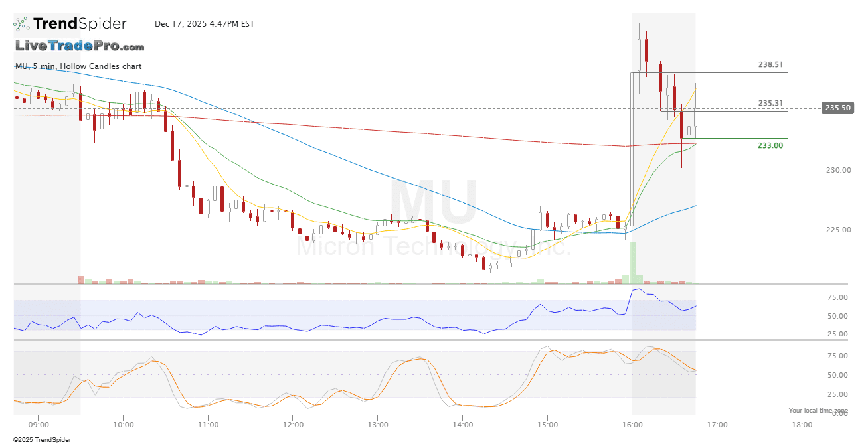Click the RSI panel 75.00 level label
This screenshot has height=446, width=868.
click(x=839, y=297)
